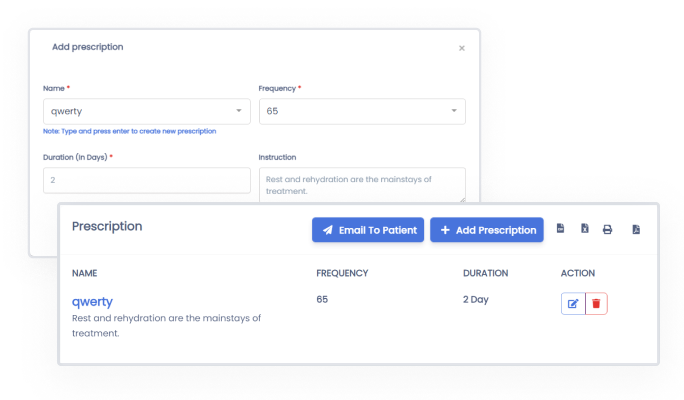The height and width of the screenshot is (400, 684).
Task: Click the Duration (In Days) input field
Action: (147, 180)
